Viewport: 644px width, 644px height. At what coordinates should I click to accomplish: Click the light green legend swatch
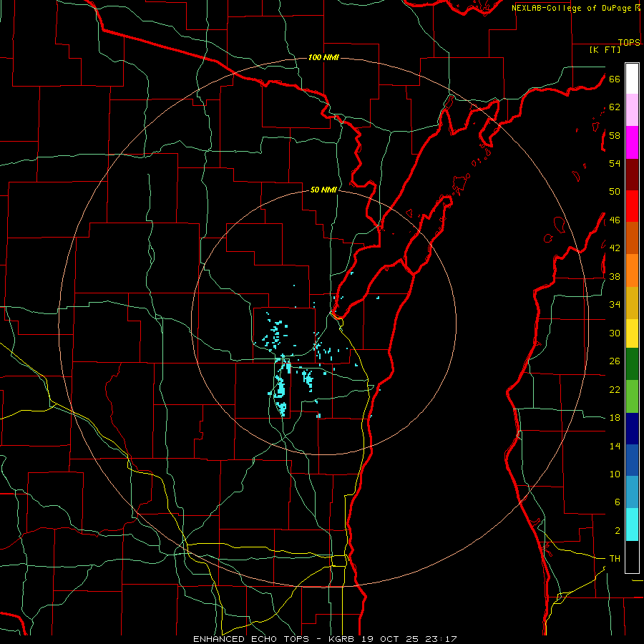[632, 396]
